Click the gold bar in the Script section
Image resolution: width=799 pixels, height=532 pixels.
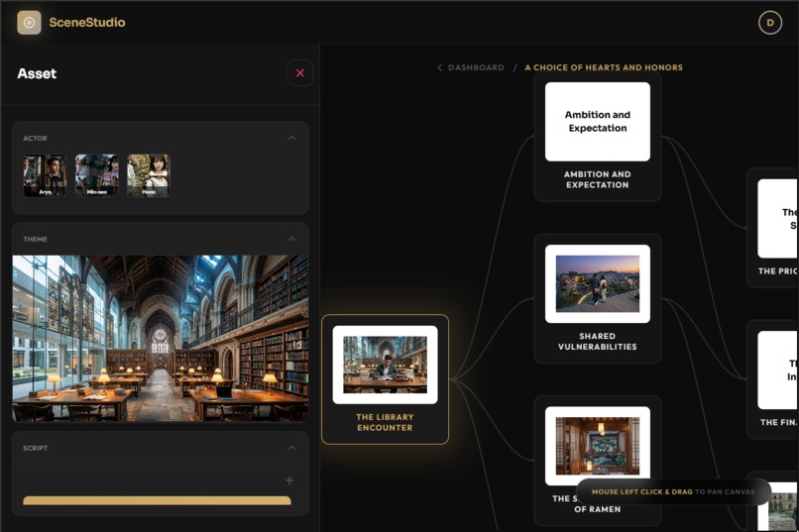pyautogui.click(x=157, y=500)
